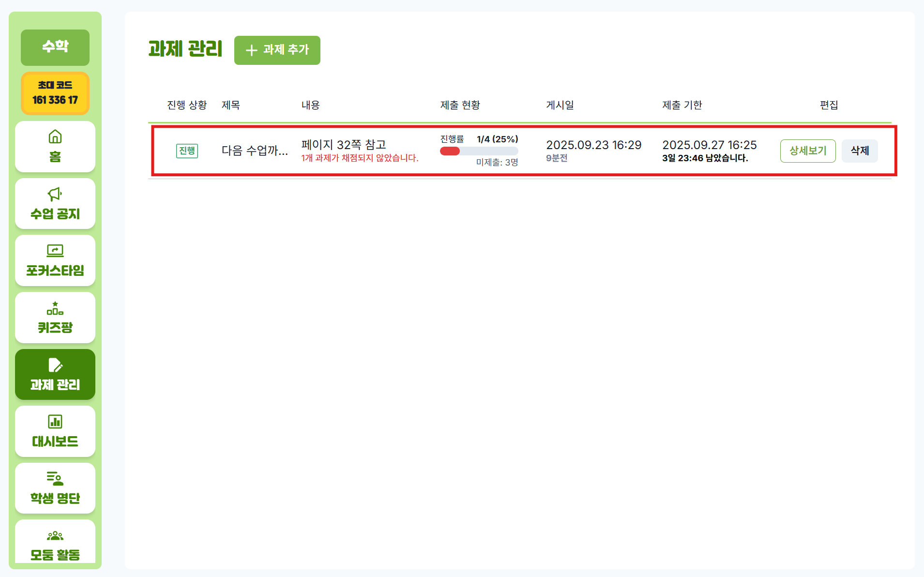
Task: Click the ungraded assignment warning text
Action: (360, 158)
